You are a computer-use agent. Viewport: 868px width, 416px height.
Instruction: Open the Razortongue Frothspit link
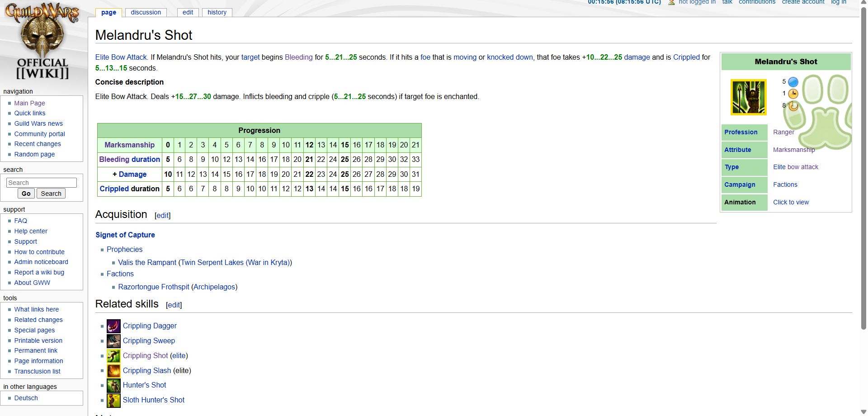pos(154,287)
